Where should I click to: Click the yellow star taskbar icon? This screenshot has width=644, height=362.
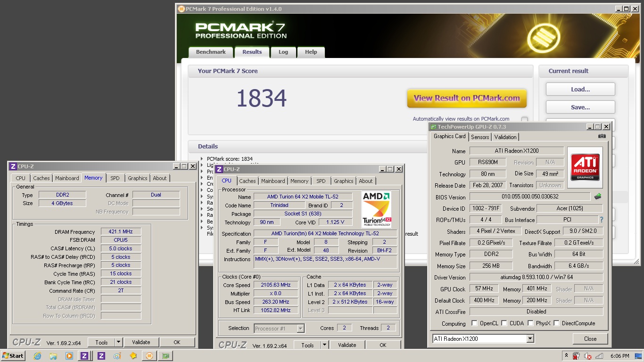133,356
